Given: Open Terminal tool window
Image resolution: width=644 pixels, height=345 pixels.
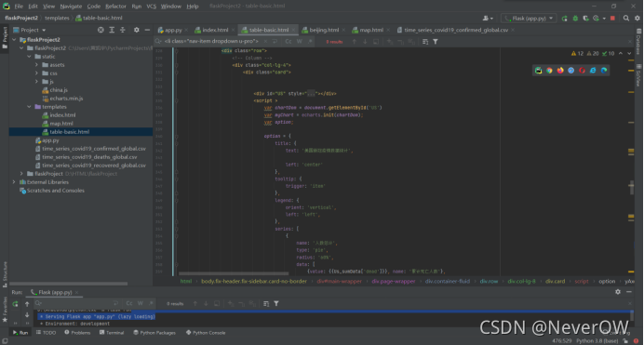Looking at the screenshot, I should click(x=112, y=333).
